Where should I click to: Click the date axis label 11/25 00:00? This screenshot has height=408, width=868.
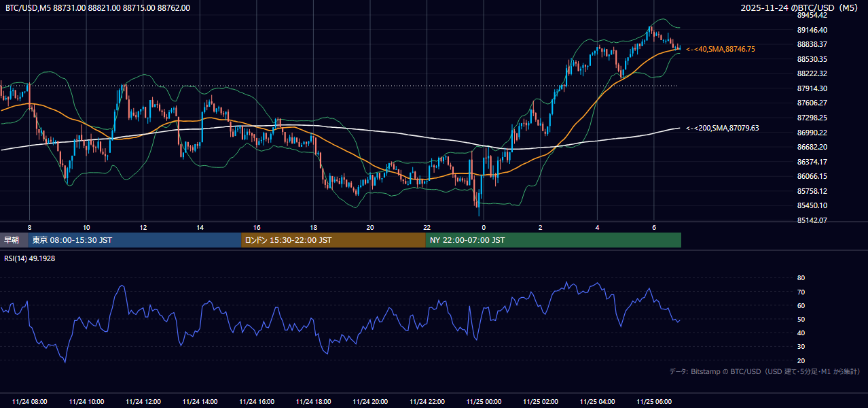tap(484, 402)
